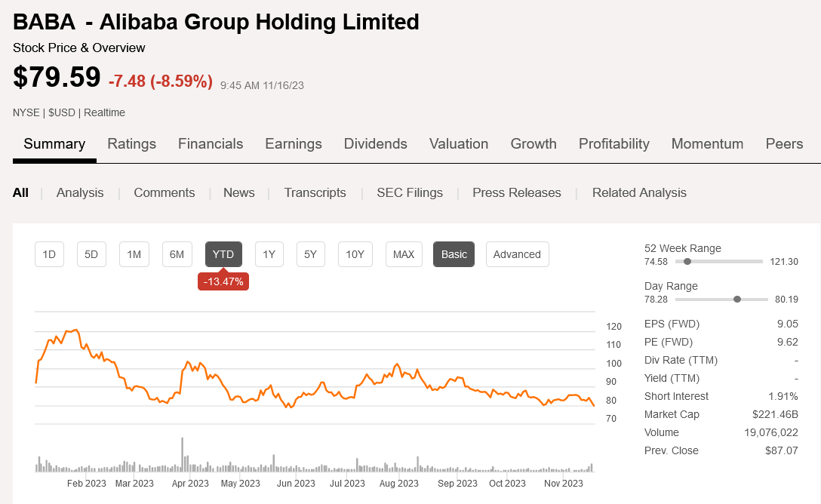
Task: Click the Nov 2023 axis label
Action: click(564, 484)
